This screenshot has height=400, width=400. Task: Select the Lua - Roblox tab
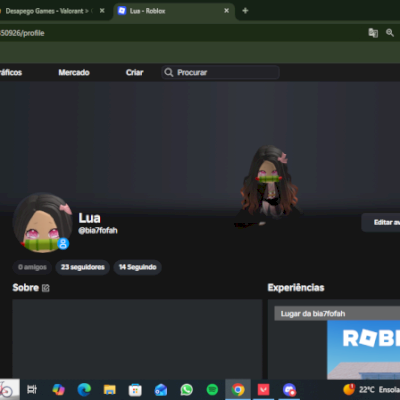[174, 11]
